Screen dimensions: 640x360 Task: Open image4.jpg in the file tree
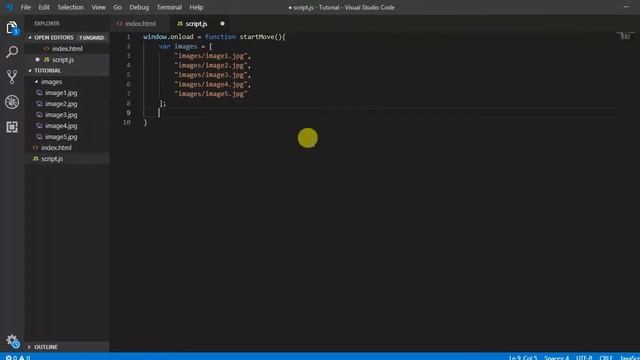[x=61, y=126]
